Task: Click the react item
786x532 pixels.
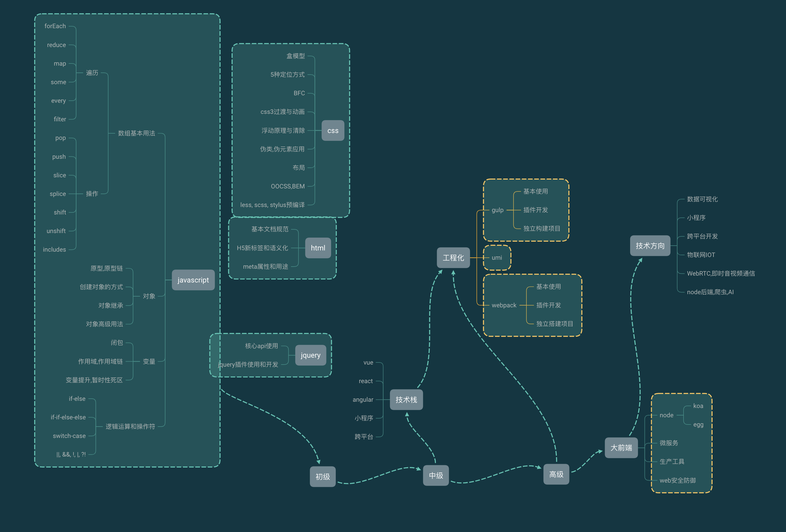Action: (x=365, y=381)
